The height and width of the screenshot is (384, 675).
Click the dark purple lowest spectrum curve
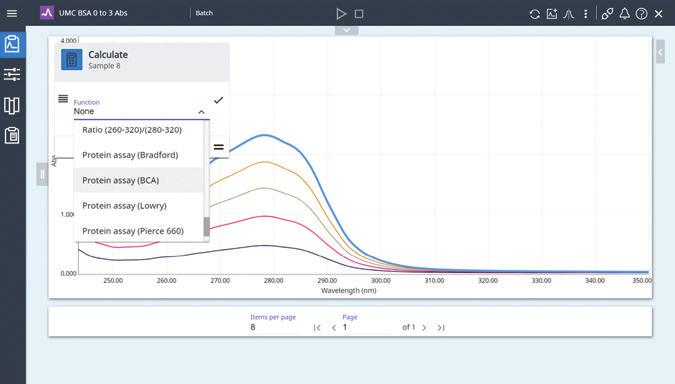tap(266, 245)
